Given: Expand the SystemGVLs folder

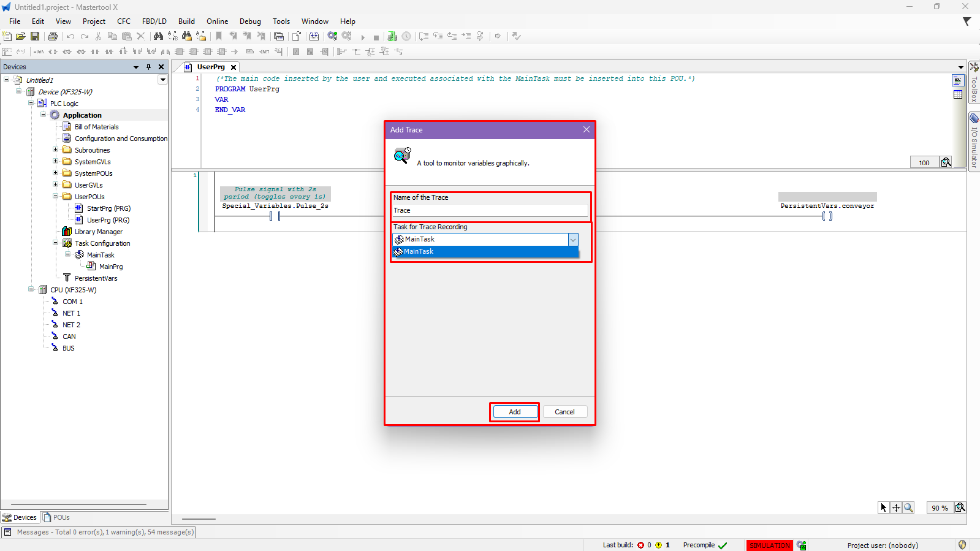Looking at the screenshot, I should (56, 162).
